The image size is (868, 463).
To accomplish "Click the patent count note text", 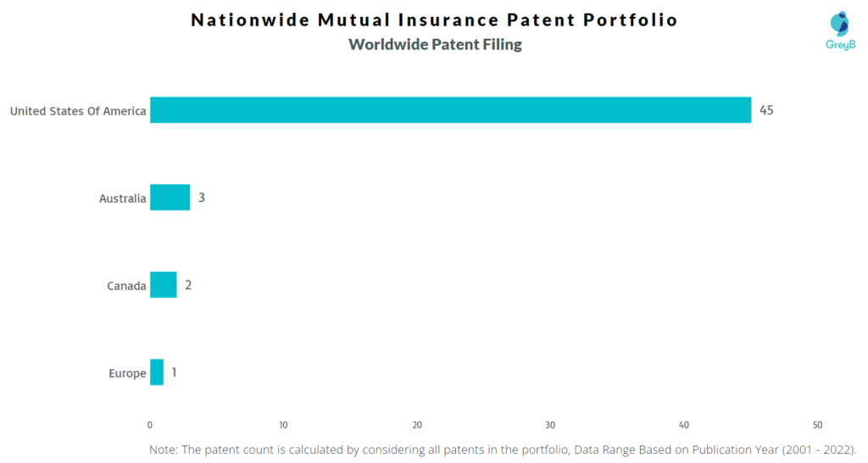I will (503, 449).
